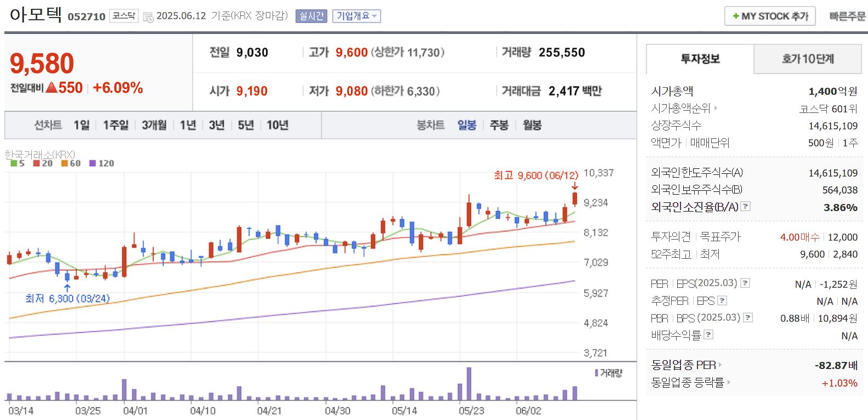The height and width of the screenshot is (420, 868).
Task: Expand the 시가총액순위 arrow link
Action: pos(716,109)
